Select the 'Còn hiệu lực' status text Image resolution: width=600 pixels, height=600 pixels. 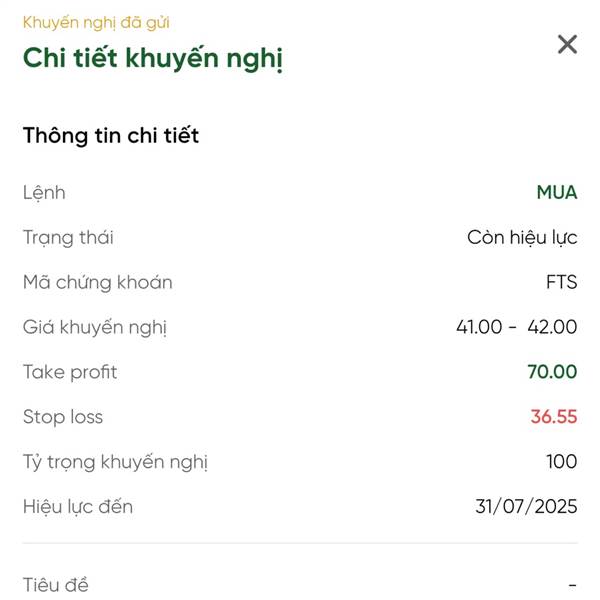[x=522, y=237]
